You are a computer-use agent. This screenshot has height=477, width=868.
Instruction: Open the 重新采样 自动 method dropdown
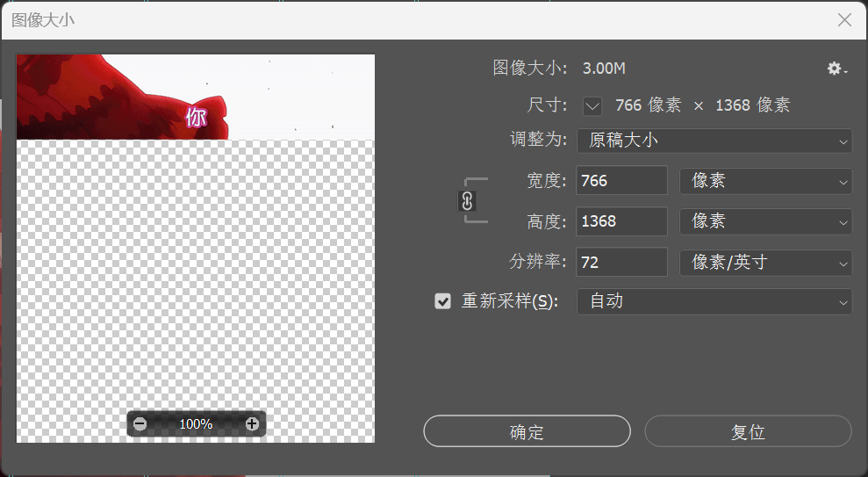[714, 301]
